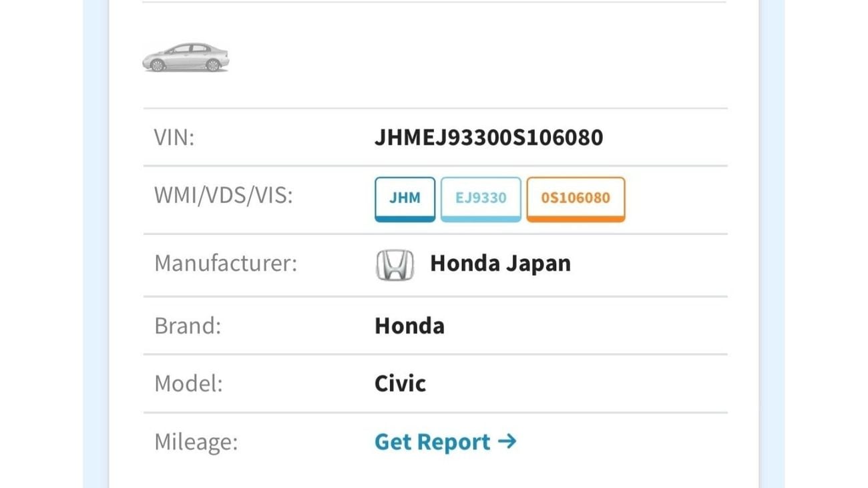The height and width of the screenshot is (488, 868).
Task: Click the gray sedan car image
Action: point(186,57)
